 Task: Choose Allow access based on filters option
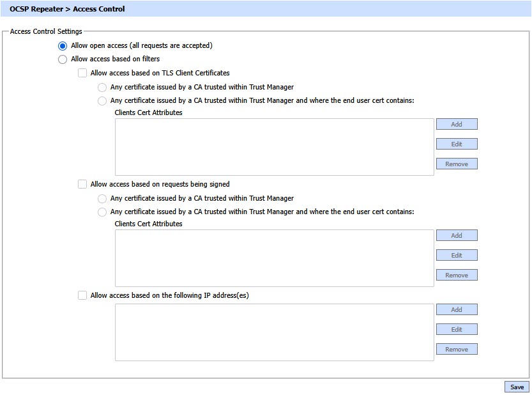click(63, 59)
